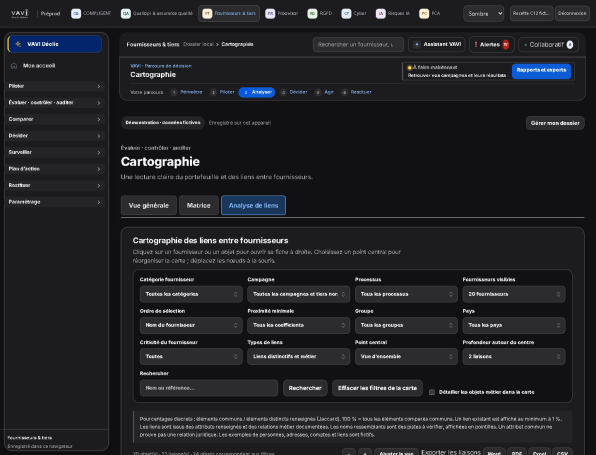Expand the Surveiller sidebar section
Image resolution: width=596 pixels, height=455 pixels.
click(x=55, y=152)
